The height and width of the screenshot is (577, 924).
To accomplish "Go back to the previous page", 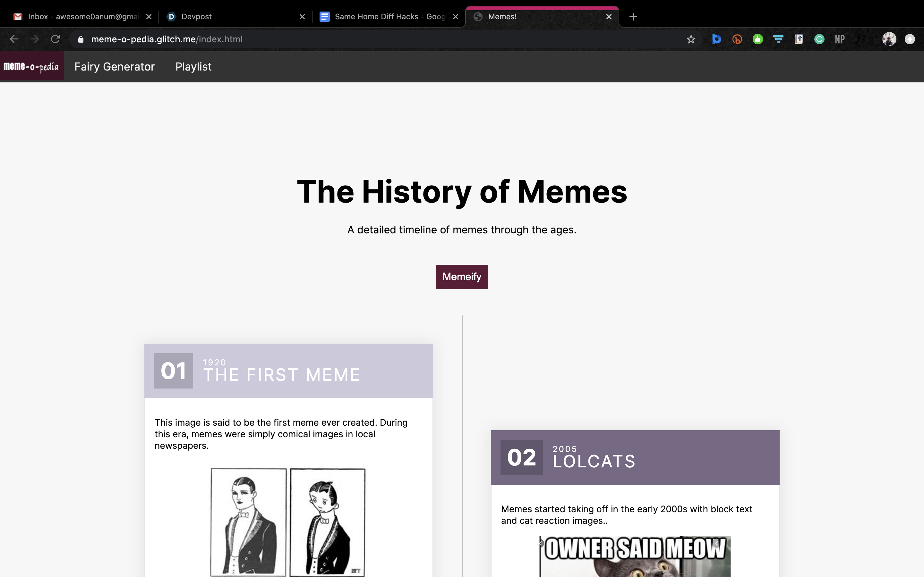I will pyautogui.click(x=14, y=39).
